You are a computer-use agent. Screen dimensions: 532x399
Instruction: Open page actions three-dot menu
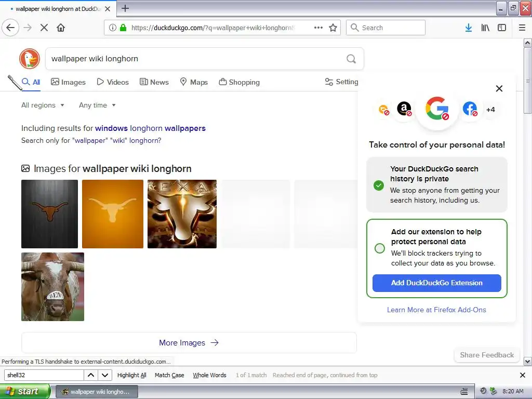(318, 28)
